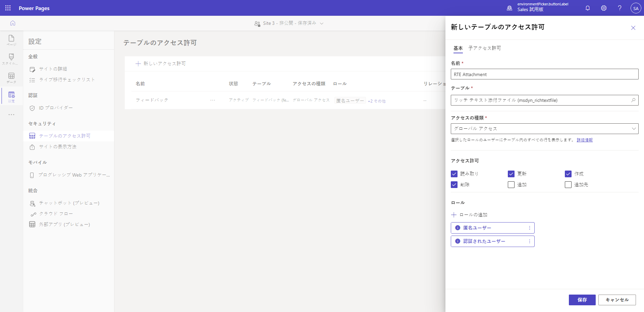Toggle the 作成 checkbox
Screen dimensions: 644x312
point(568,174)
